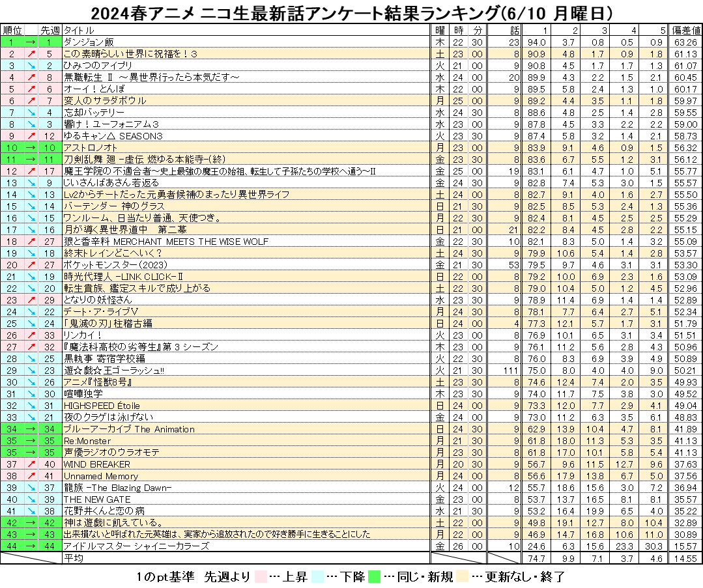703x588 pixels.
Task: Click the down arrow in バーテンダー 神のグラス row
Action: click(31, 206)
